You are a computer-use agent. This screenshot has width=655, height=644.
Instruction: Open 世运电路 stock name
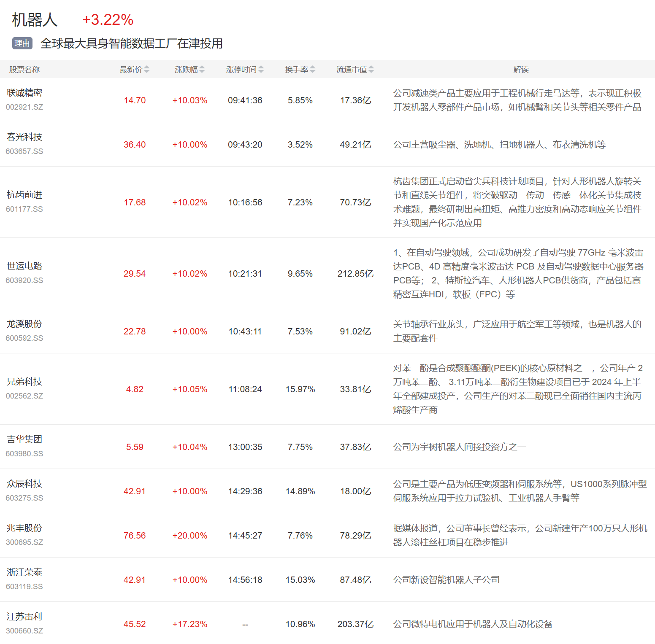(24, 266)
